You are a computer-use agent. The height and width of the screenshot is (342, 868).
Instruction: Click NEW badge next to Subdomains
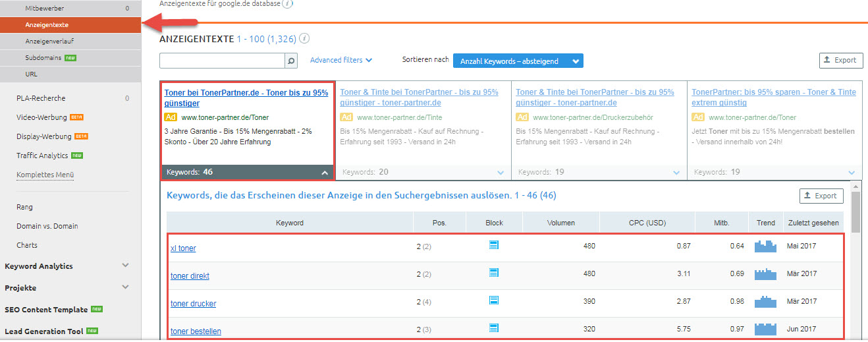[71, 58]
